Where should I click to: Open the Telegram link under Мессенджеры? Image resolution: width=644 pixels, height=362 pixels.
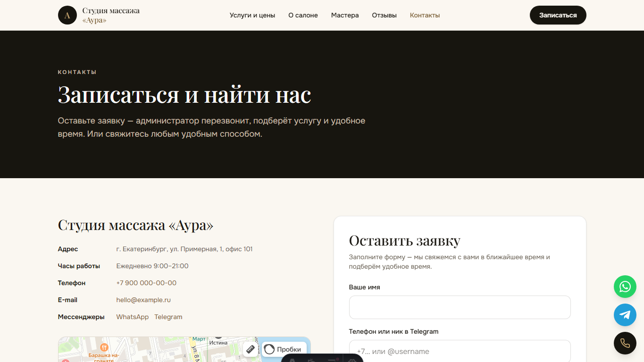(x=168, y=317)
